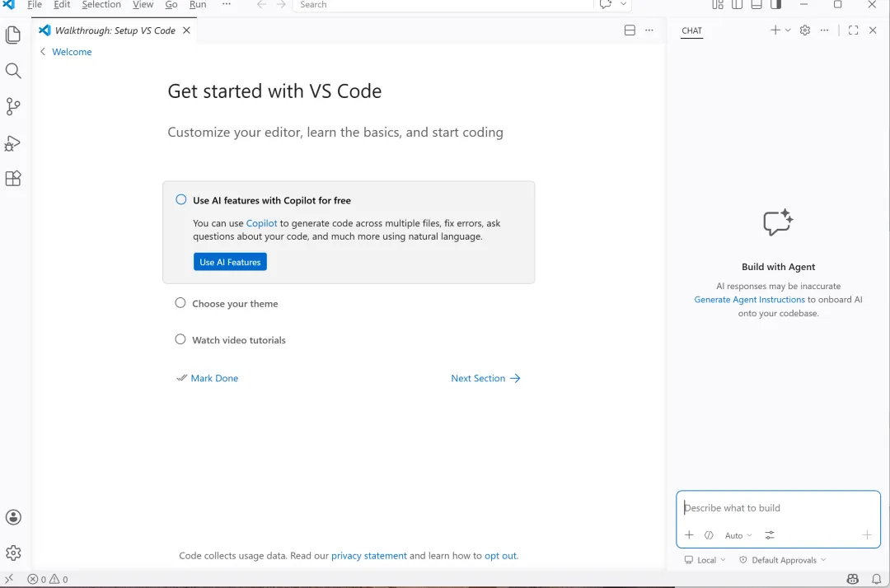Viewport: 890px width, 588px height.
Task: Toggle Secondary Side Bar layout icon
Action: click(x=776, y=5)
